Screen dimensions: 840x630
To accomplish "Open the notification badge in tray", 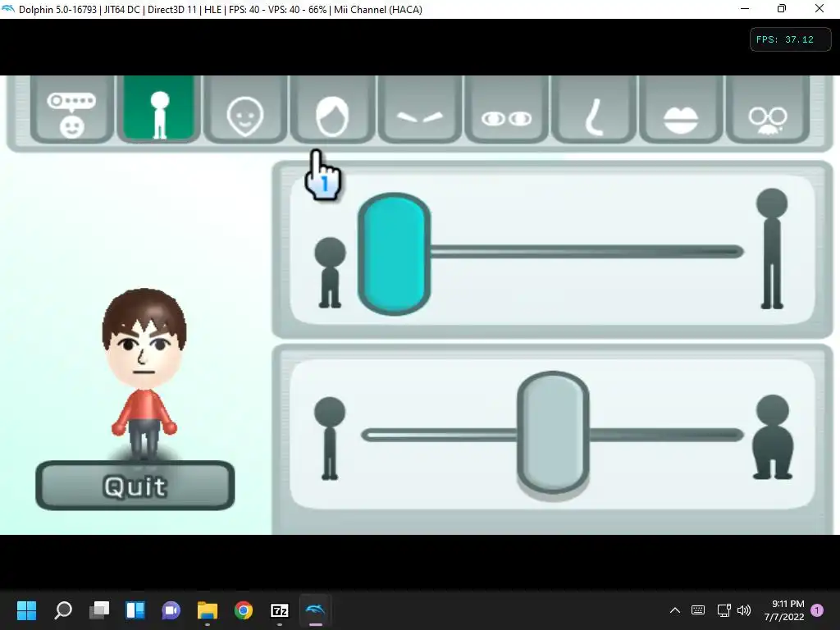I will 818,610.
